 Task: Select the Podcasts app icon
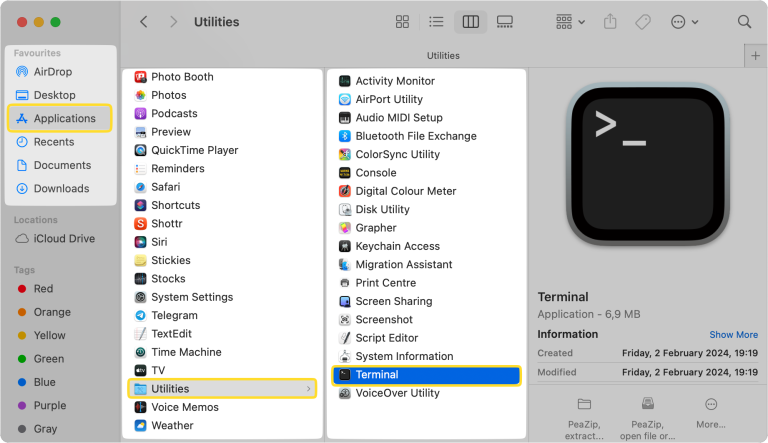tap(141, 113)
